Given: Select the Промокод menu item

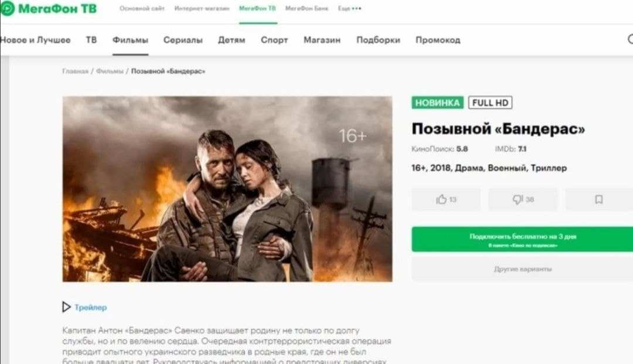Looking at the screenshot, I should [x=438, y=40].
